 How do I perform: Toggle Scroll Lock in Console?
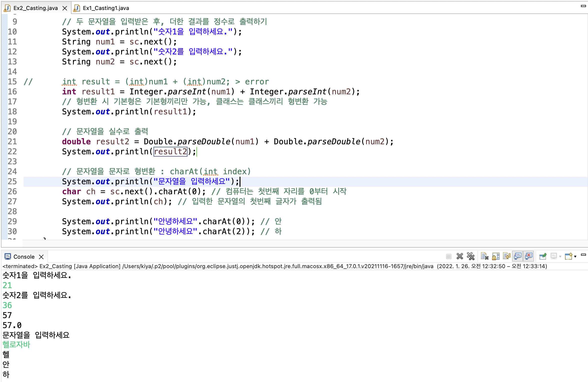pos(496,256)
